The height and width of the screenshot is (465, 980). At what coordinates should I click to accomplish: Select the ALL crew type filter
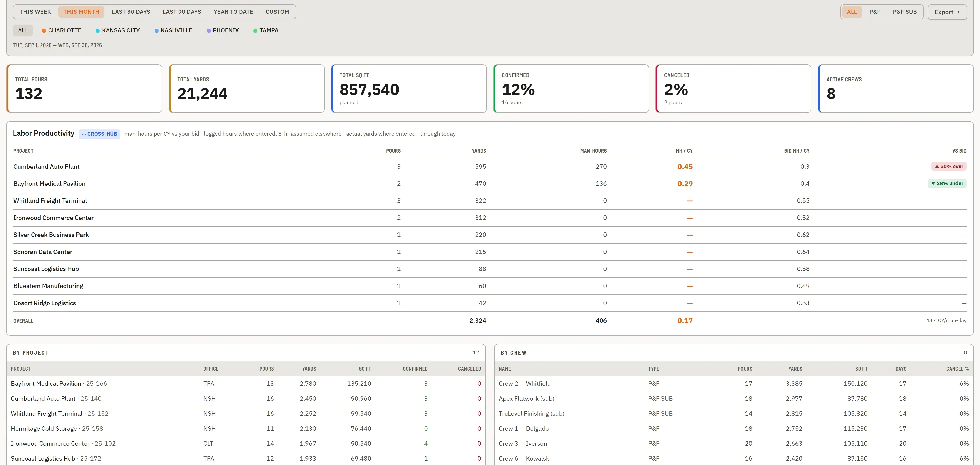tap(852, 12)
